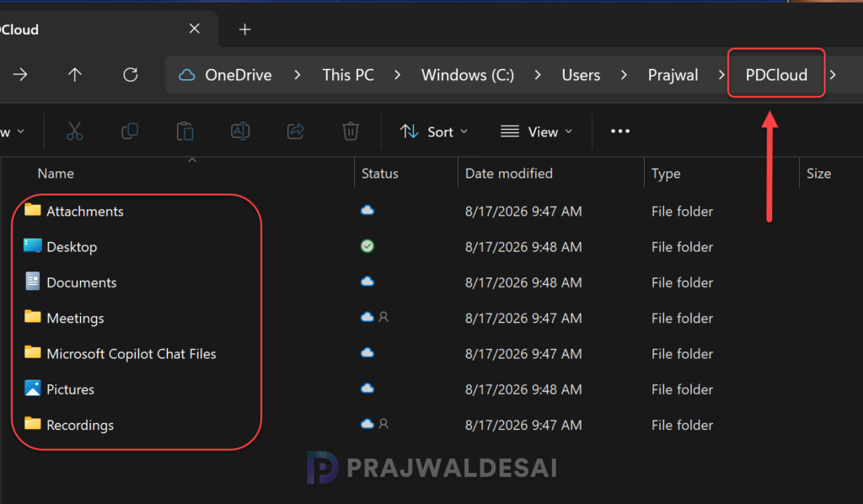Image resolution: width=863 pixels, height=504 pixels.
Task: Open the See more ellipsis menu
Action: [620, 131]
